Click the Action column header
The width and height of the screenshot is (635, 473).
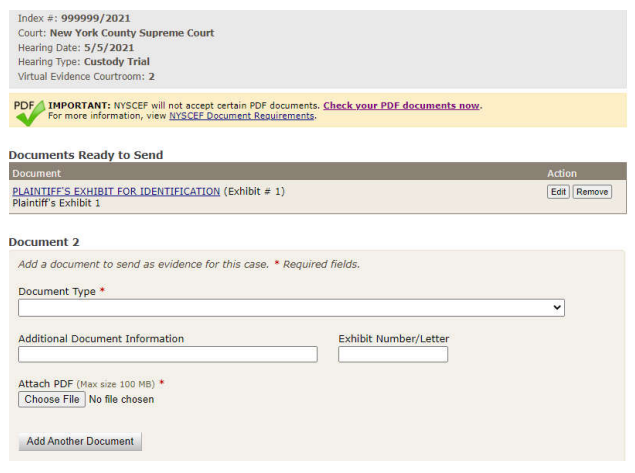pos(562,173)
